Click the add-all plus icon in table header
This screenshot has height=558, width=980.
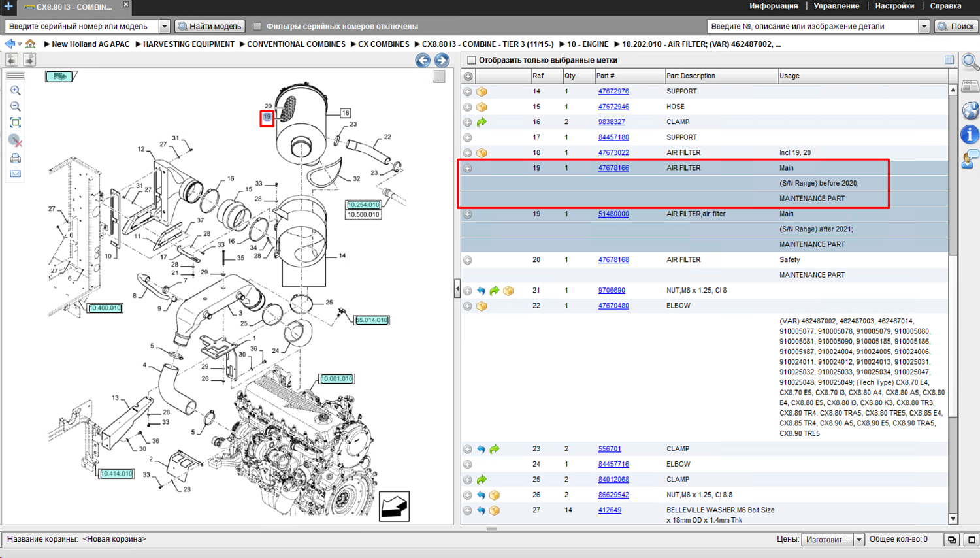tap(468, 76)
